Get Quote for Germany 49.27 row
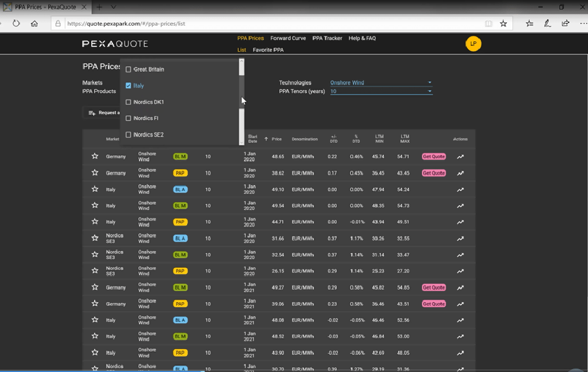The image size is (588, 372). click(434, 288)
